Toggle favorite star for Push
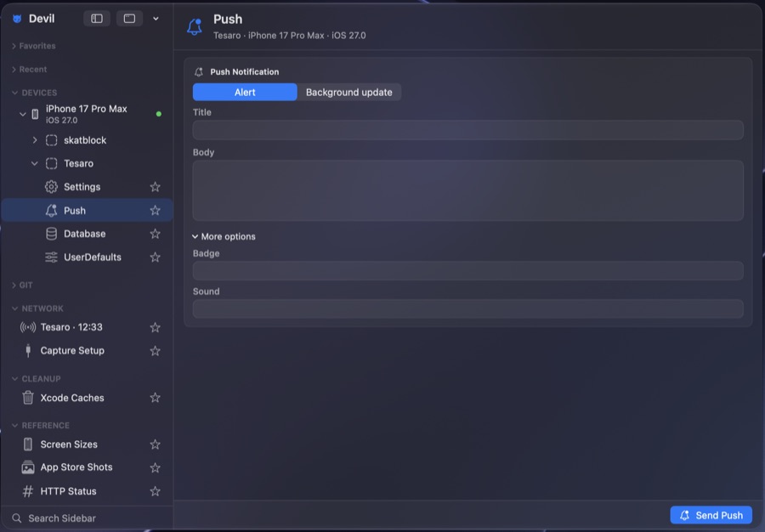 [x=156, y=210]
